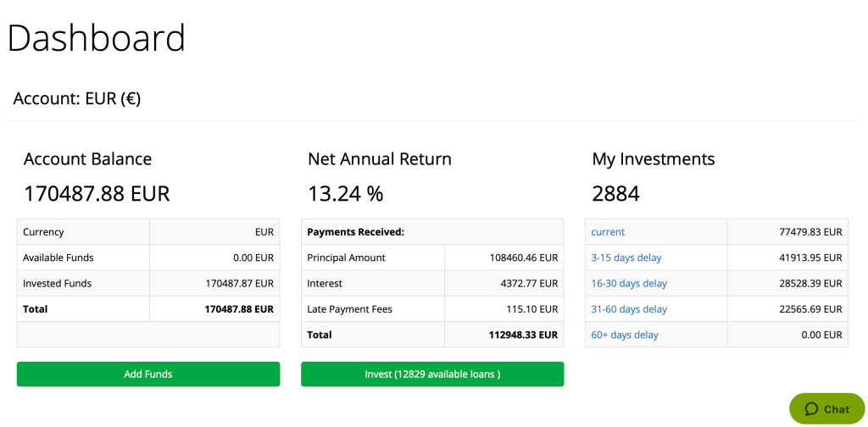Click the Invested Funds 170487.87 EUR value
This screenshot has width=868, height=427.
point(240,284)
